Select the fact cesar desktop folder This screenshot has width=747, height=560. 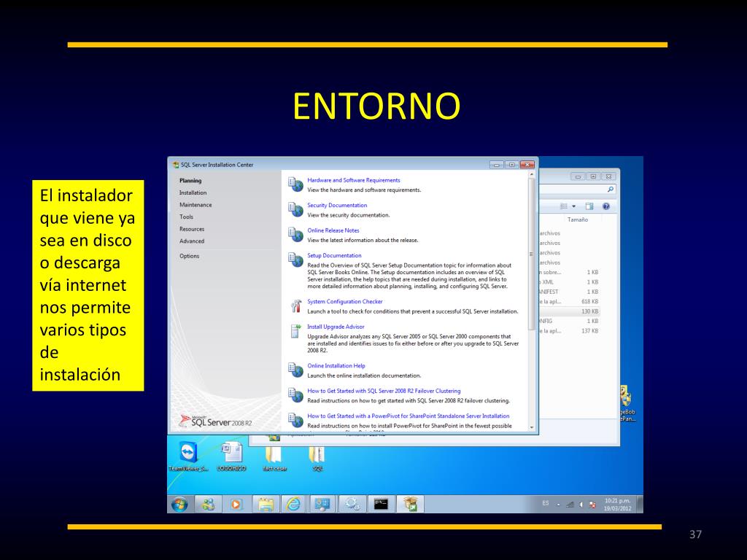pos(275,458)
